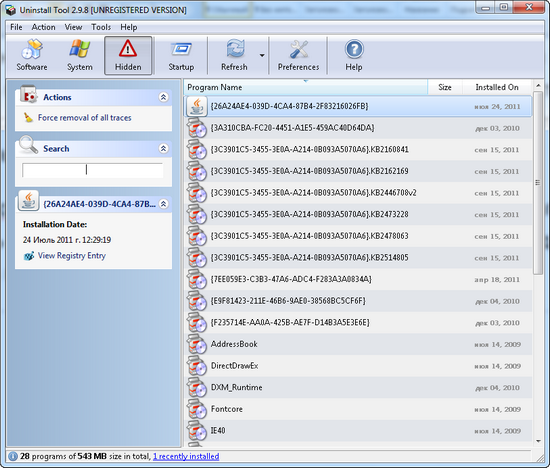Click icon of {7EE059E3-C3B3-47A6 entry
The image size is (550, 468).
click(197, 279)
